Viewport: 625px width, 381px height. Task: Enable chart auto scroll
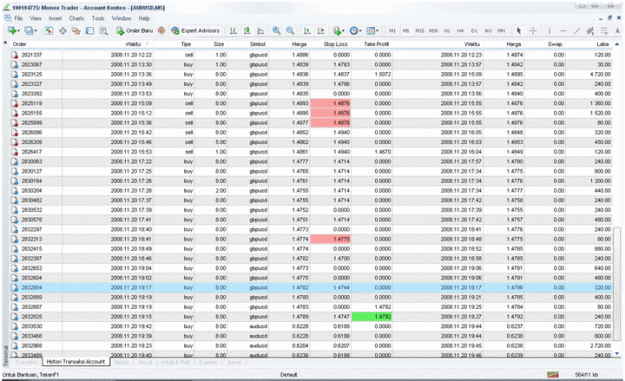tap(307, 31)
